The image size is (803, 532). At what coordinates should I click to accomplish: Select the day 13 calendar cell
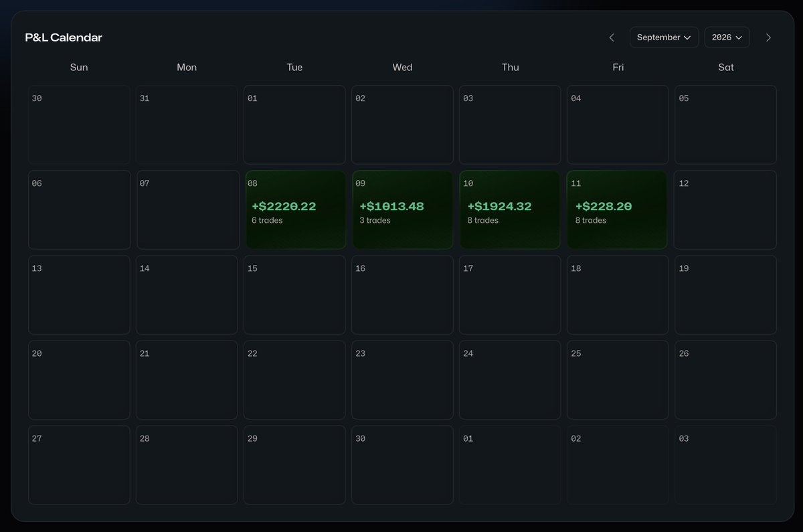point(79,295)
